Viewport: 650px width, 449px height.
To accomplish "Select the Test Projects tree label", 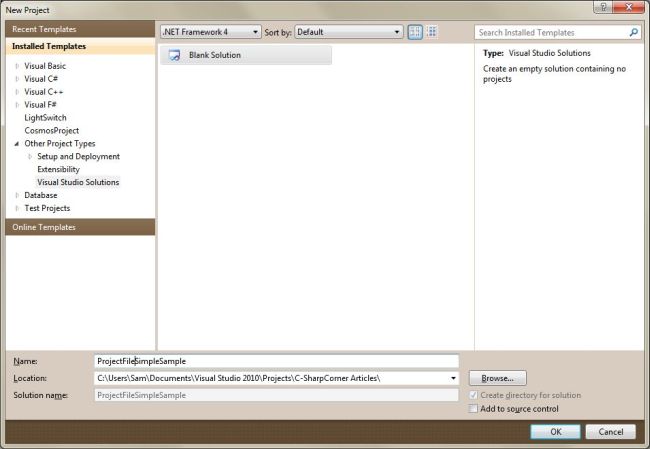I will coord(47,208).
